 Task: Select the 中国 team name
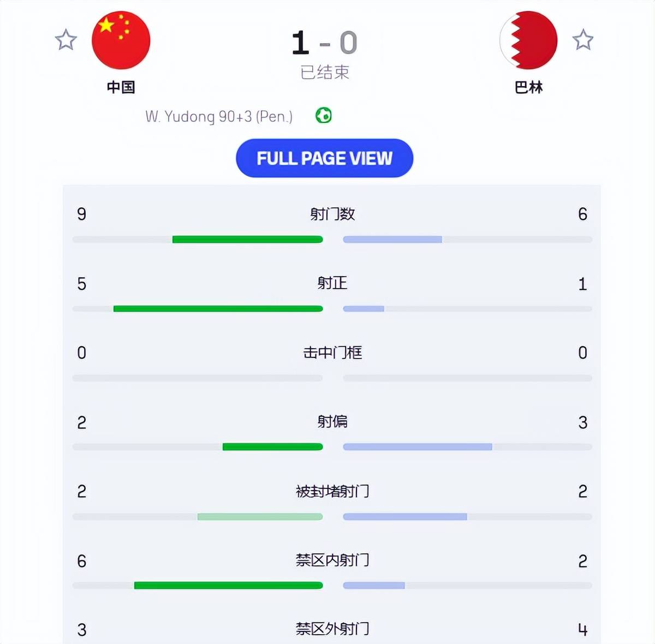tap(121, 87)
